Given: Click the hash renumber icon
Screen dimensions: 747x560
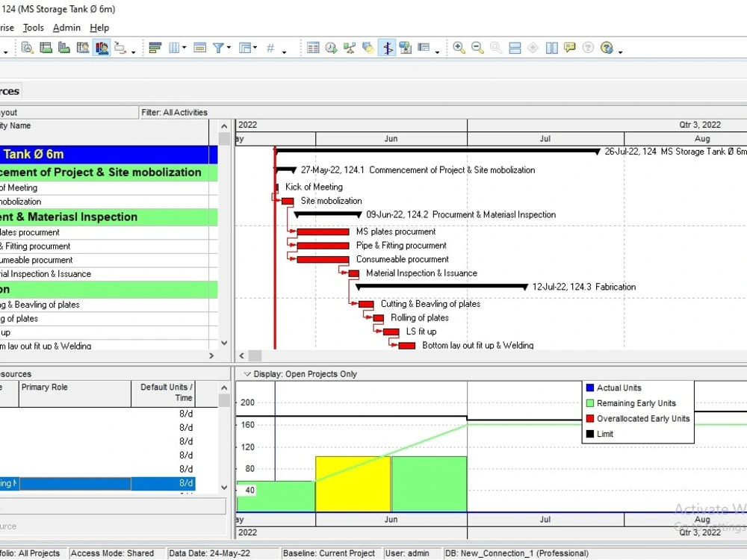Looking at the screenshot, I should (x=270, y=48).
